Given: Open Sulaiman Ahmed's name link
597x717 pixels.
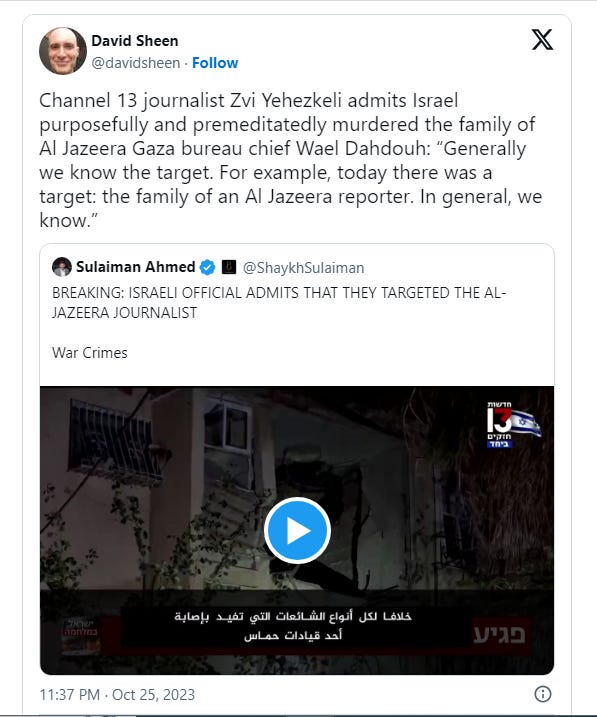Looking at the screenshot, I should (135, 267).
